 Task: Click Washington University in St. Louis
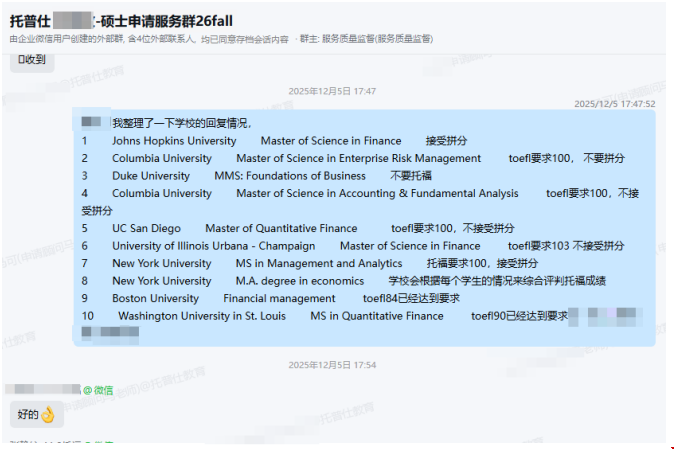[202, 317]
